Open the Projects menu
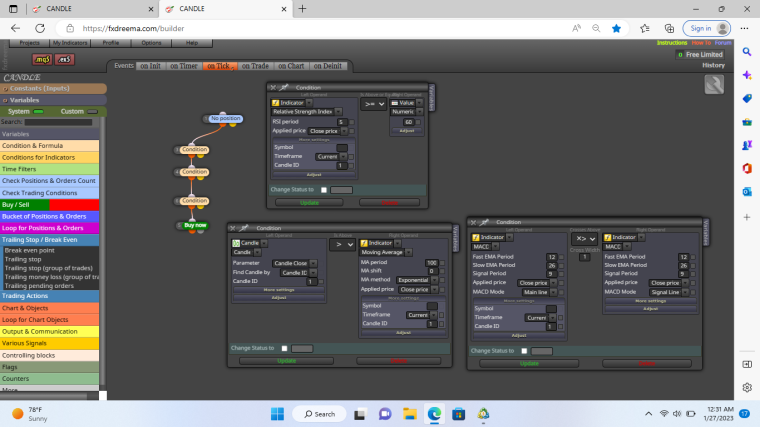 point(30,43)
